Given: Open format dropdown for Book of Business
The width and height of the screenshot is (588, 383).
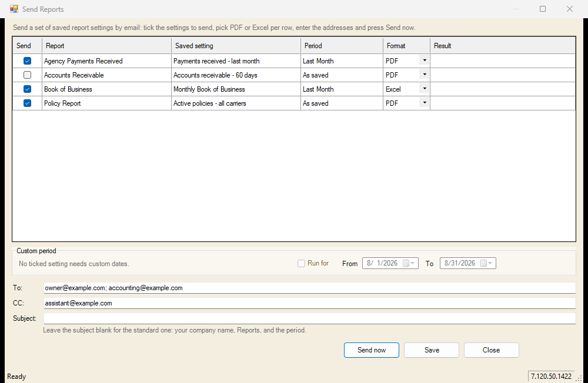Looking at the screenshot, I should pos(425,89).
